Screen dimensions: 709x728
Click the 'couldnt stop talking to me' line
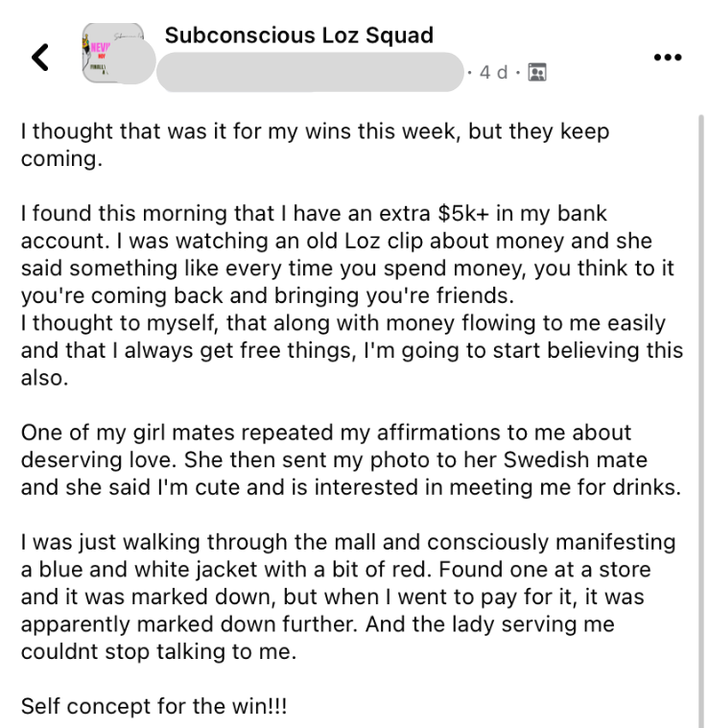point(159,652)
